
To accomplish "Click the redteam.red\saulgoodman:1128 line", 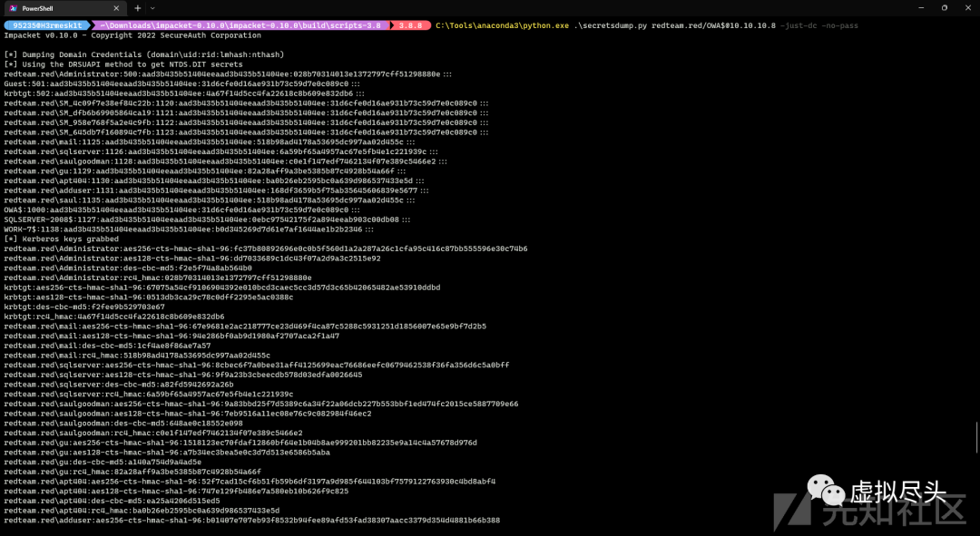I will tap(225, 161).
